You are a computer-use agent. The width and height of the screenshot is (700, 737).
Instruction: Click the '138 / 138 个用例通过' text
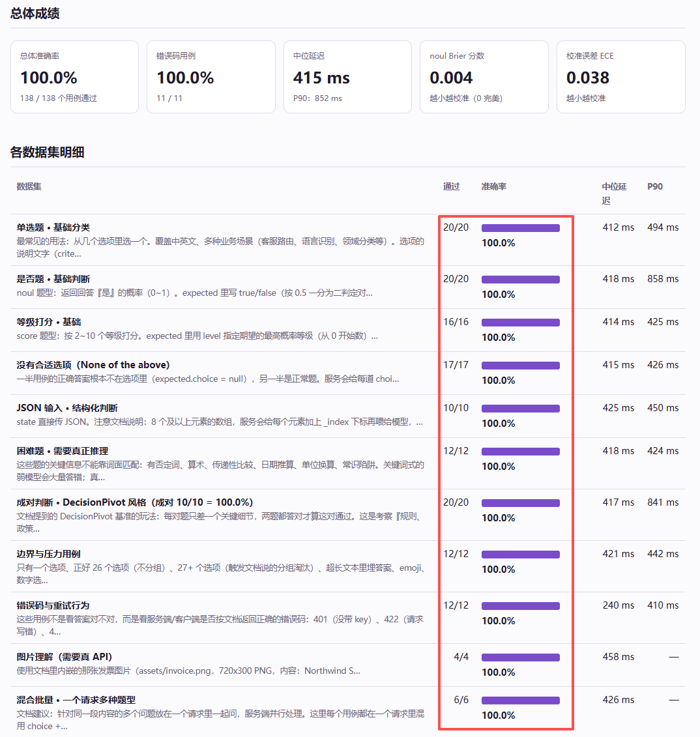tap(58, 98)
